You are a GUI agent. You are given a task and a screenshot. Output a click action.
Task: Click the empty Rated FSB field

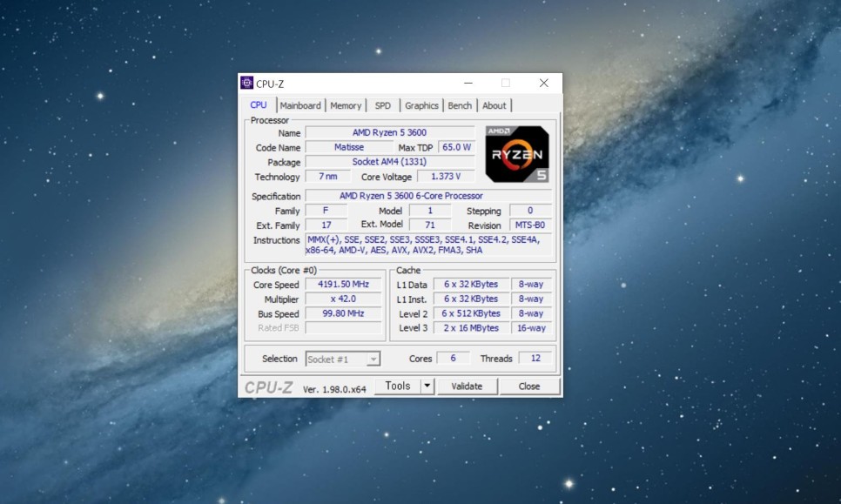coord(343,327)
